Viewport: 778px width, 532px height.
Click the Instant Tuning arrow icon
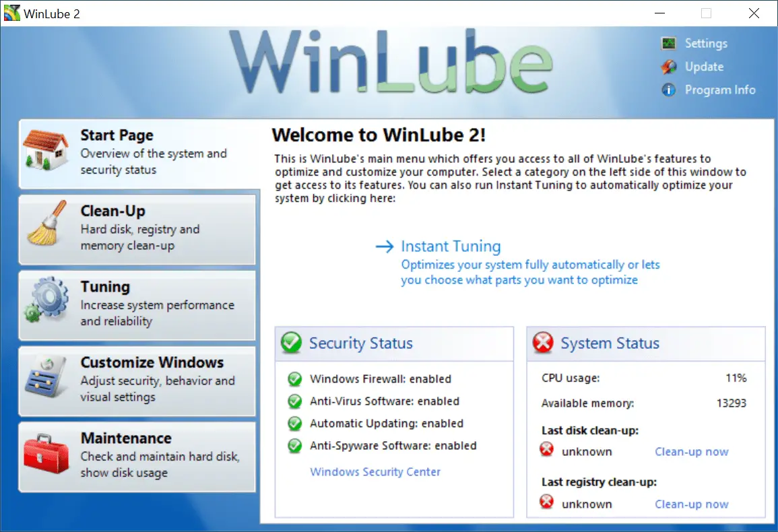[x=385, y=246]
